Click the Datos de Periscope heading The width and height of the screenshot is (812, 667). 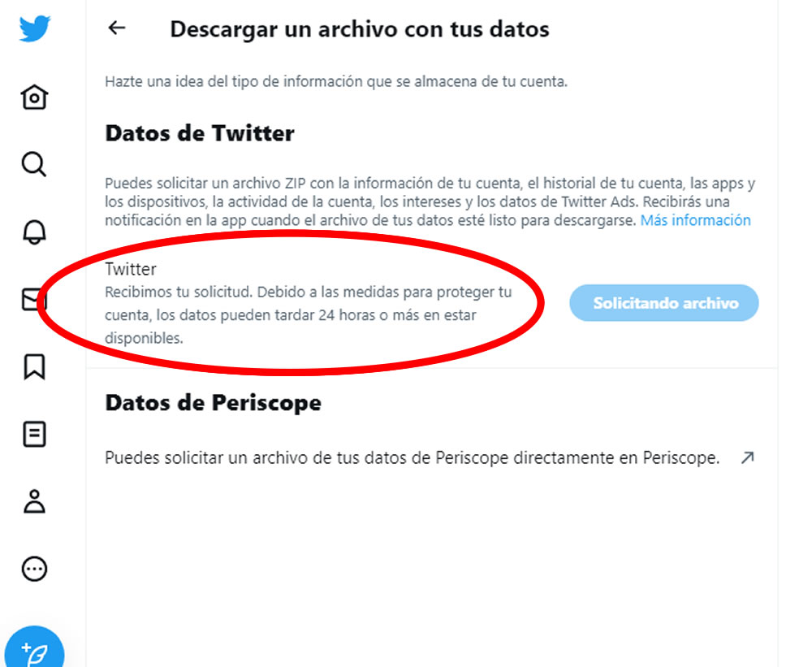click(213, 403)
